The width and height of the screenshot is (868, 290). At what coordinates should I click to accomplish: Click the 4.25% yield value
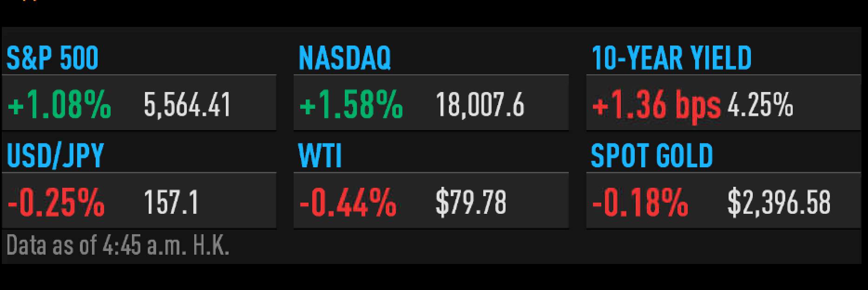point(760,105)
